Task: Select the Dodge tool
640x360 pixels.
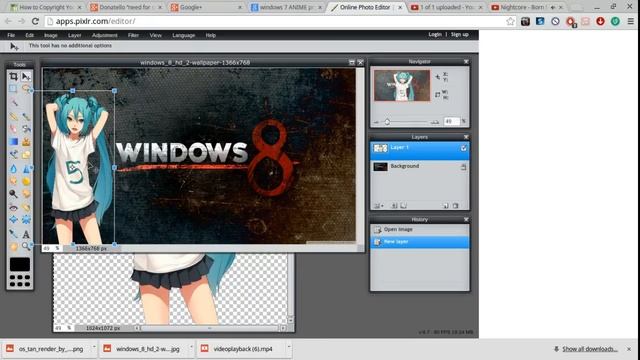Action: (13, 194)
